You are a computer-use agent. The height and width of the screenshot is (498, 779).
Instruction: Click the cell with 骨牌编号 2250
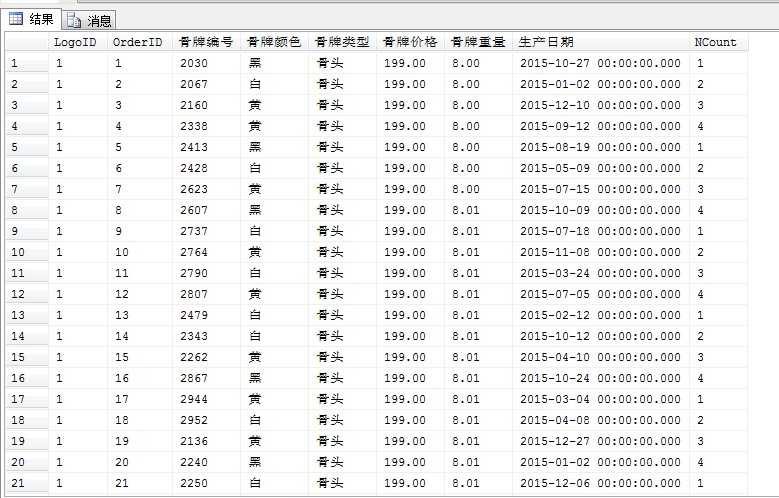pos(207,483)
